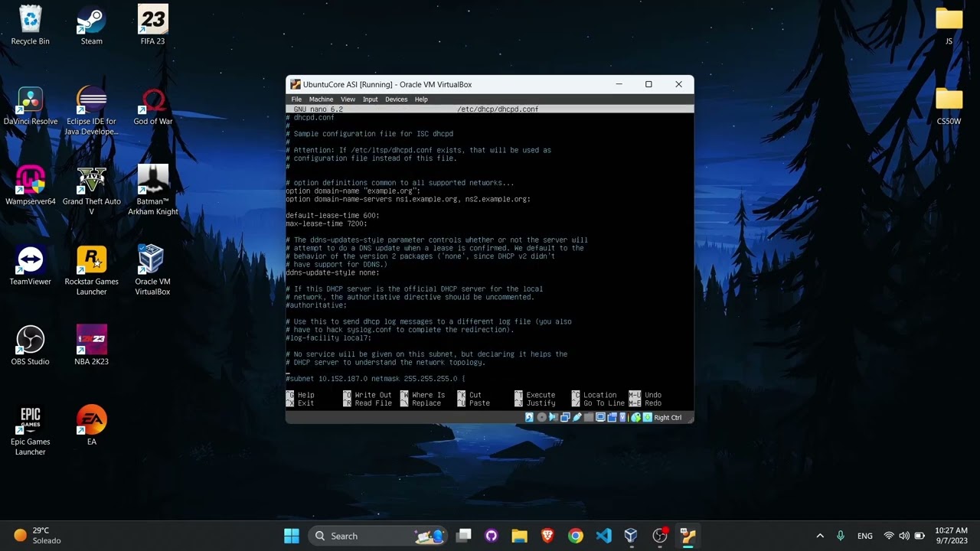The width and height of the screenshot is (980, 551).
Task: Open the weather widget showing 29°C Soleado
Action: coord(38,536)
